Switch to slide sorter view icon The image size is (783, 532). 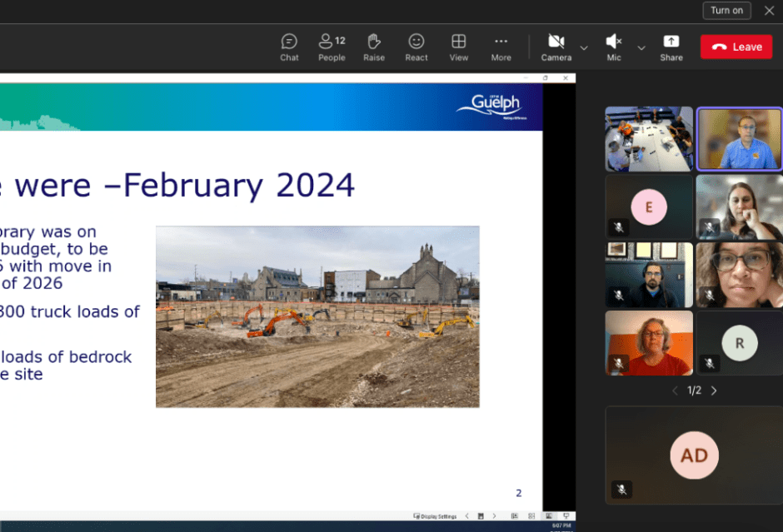pyautogui.click(x=531, y=517)
